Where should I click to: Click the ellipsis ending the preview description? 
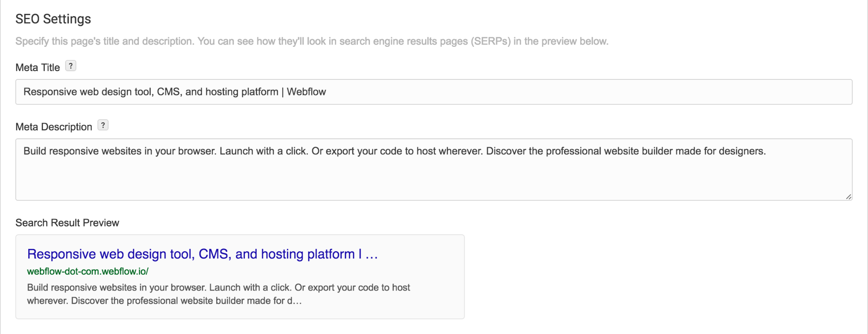click(297, 301)
